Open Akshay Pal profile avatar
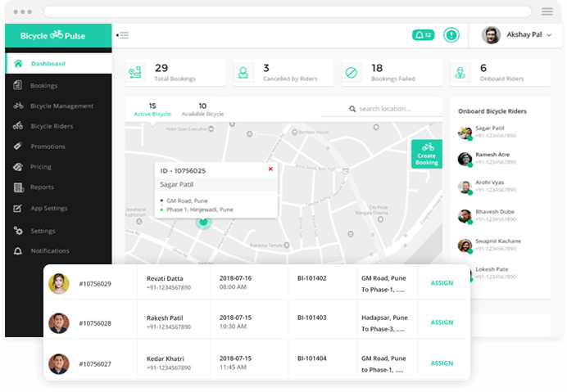 click(x=491, y=35)
